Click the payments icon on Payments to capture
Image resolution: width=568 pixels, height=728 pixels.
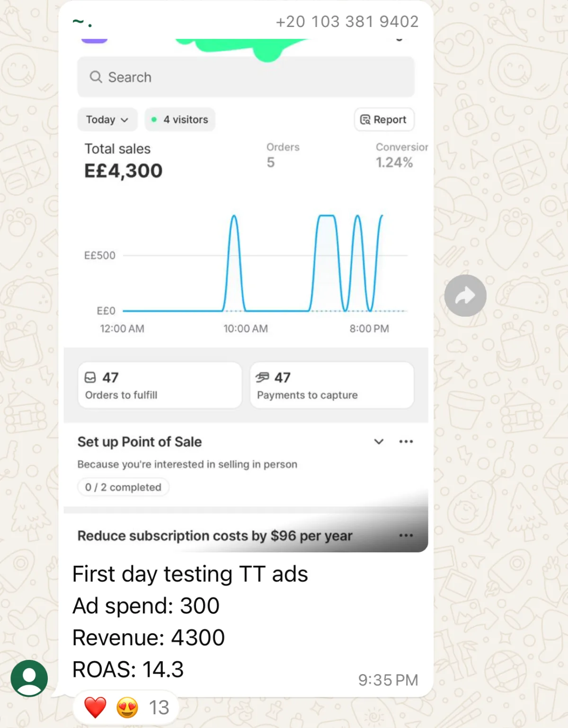coord(262,377)
